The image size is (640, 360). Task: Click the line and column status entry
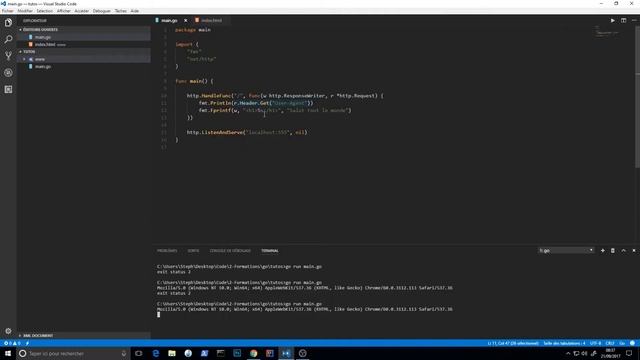pyautogui.click(x=513, y=343)
